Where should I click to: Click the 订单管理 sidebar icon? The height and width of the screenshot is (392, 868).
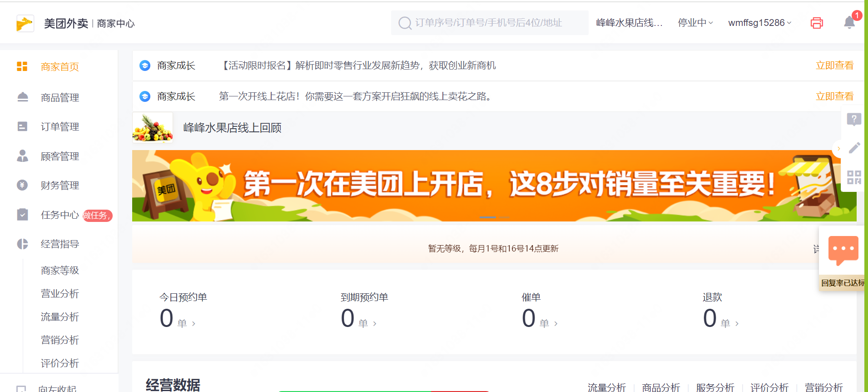coord(22,126)
